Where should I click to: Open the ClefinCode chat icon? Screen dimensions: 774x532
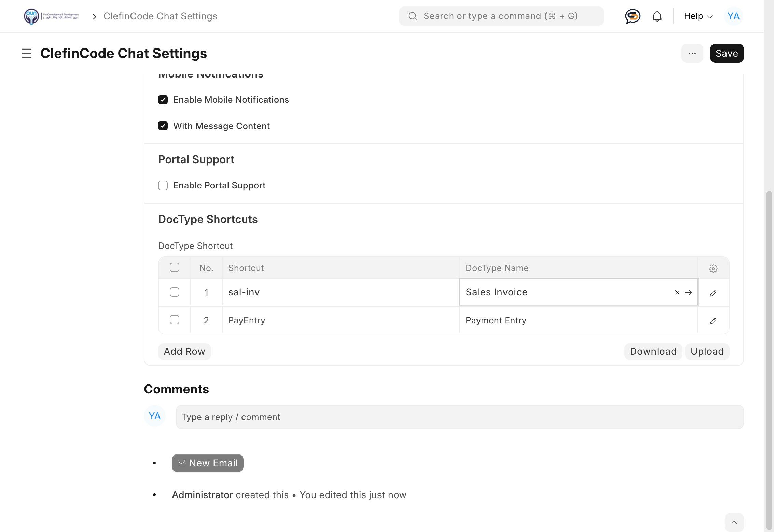(633, 16)
